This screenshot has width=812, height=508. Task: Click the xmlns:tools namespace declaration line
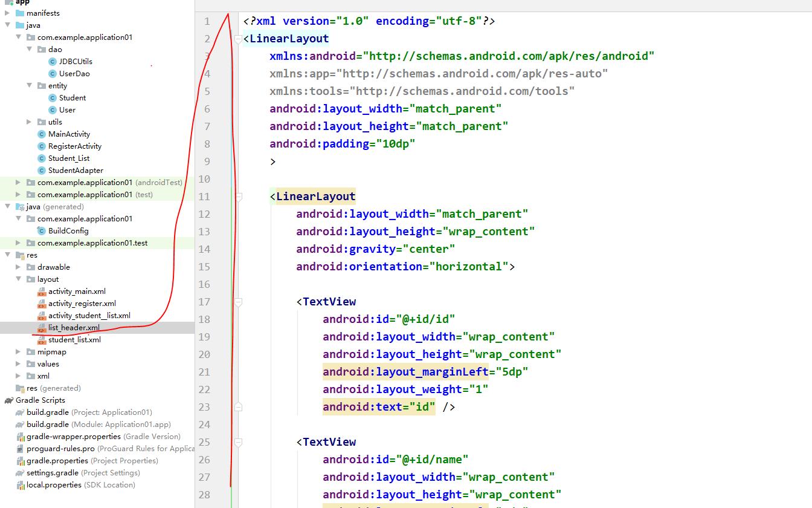pyautogui.click(x=422, y=91)
